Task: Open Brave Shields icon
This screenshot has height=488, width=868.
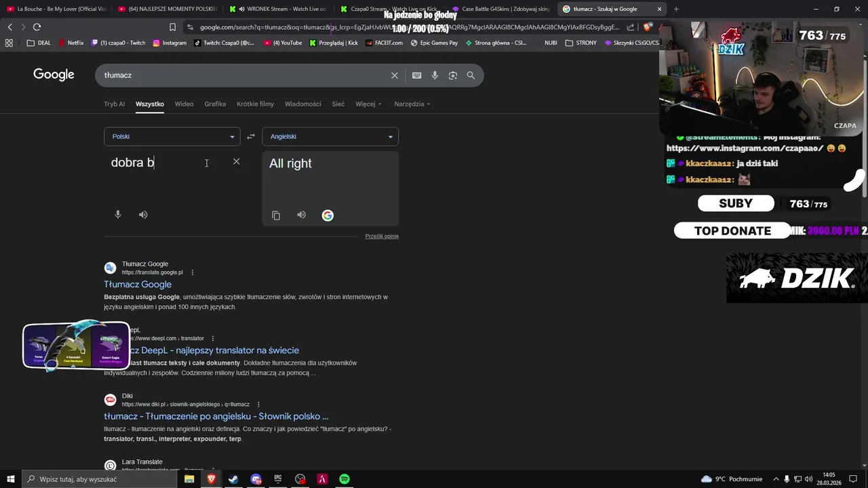Action: point(648,27)
